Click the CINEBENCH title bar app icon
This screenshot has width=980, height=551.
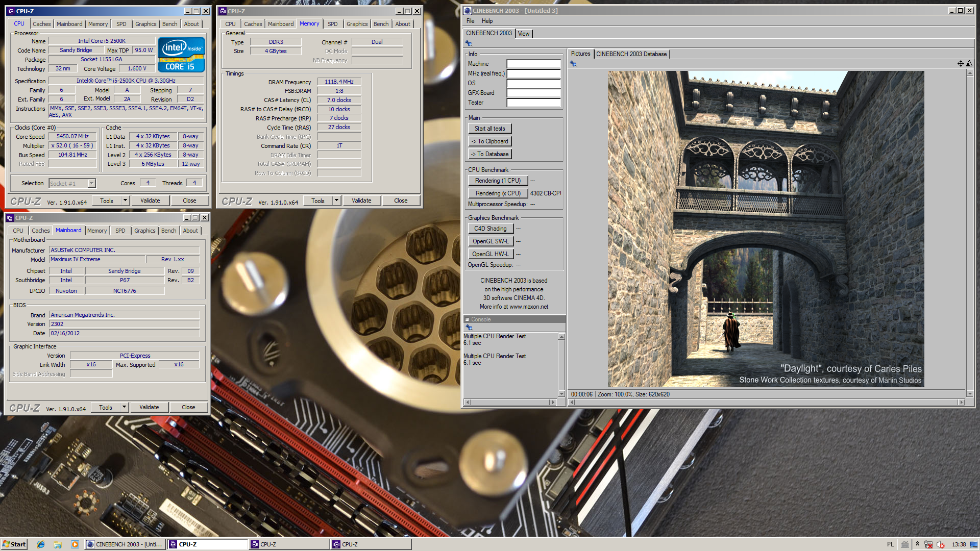[x=468, y=11]
